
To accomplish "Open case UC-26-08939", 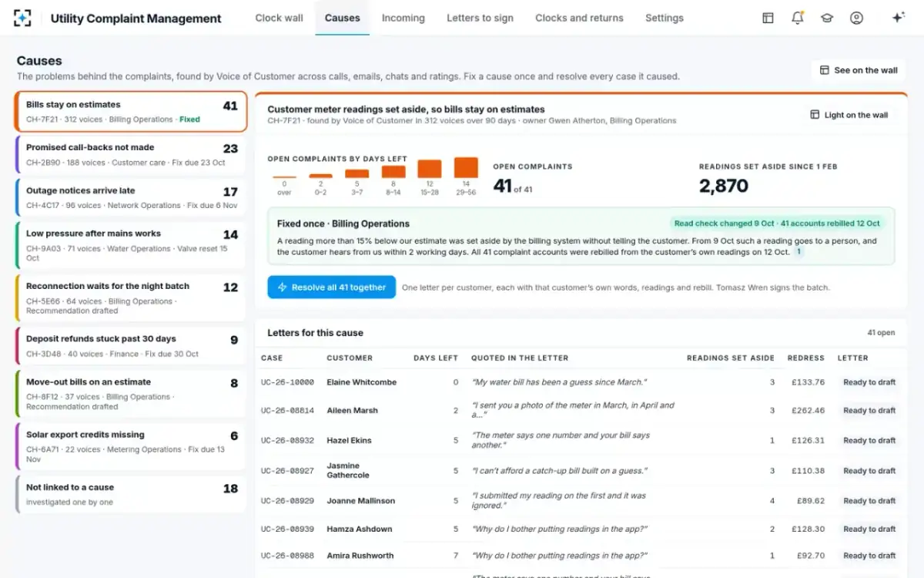I will 287,529.
